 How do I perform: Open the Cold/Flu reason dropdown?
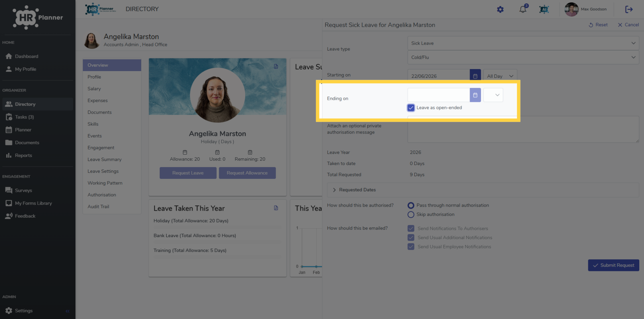click(523, 57)
